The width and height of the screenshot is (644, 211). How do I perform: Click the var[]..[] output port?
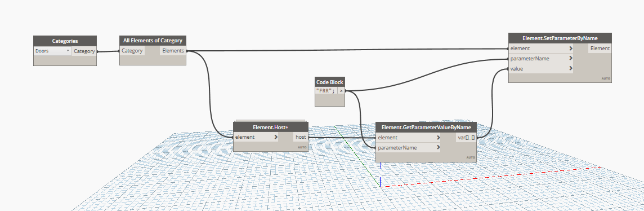466,138
